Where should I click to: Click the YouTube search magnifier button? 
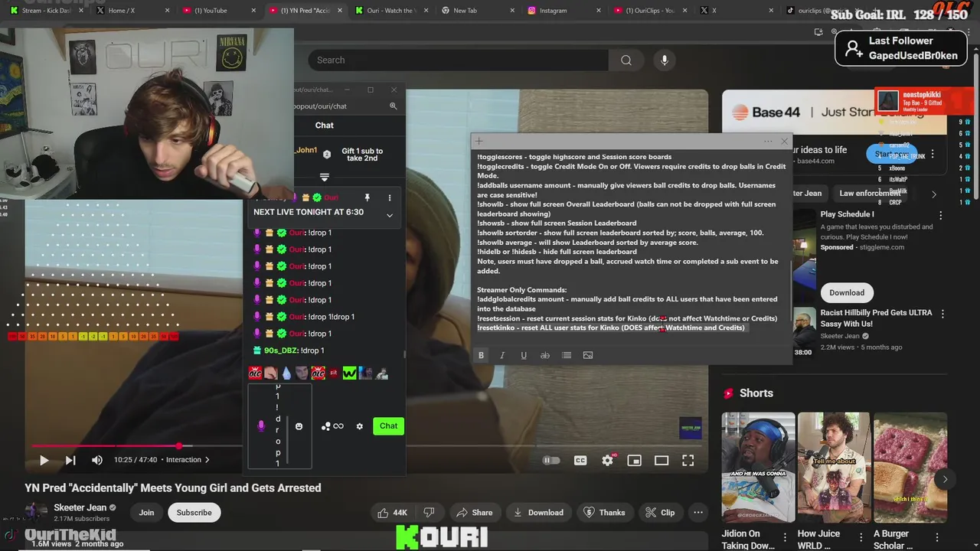pos(626,60)
